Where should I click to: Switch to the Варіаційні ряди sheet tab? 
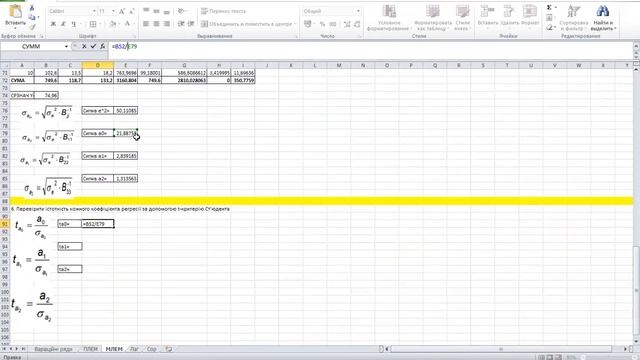pyautogui.click(x=53, y=349)
